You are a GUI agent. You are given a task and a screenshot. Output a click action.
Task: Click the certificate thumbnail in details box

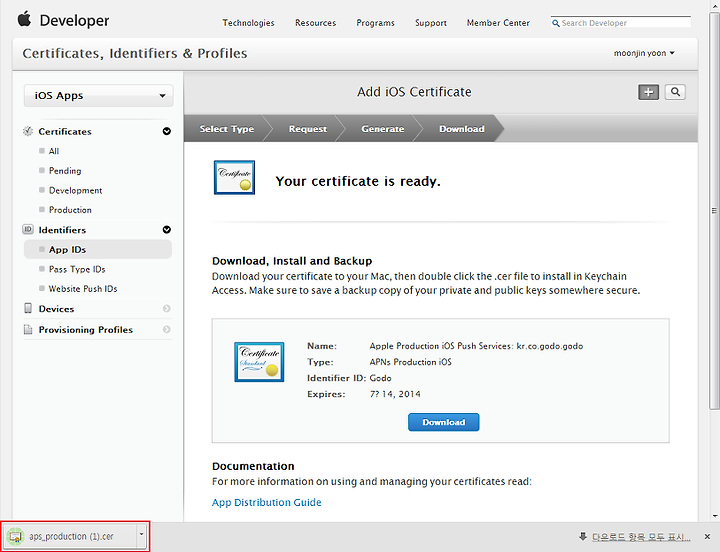(259, 362)
